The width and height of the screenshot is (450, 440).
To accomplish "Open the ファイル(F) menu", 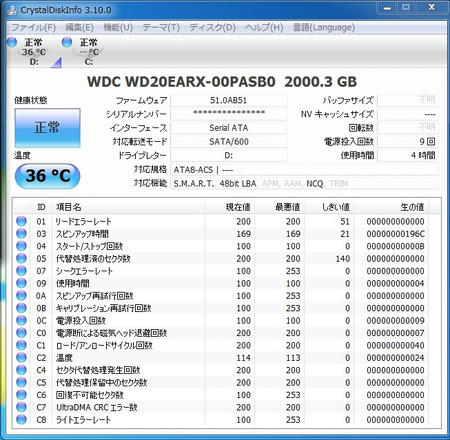I will point(33,27).
